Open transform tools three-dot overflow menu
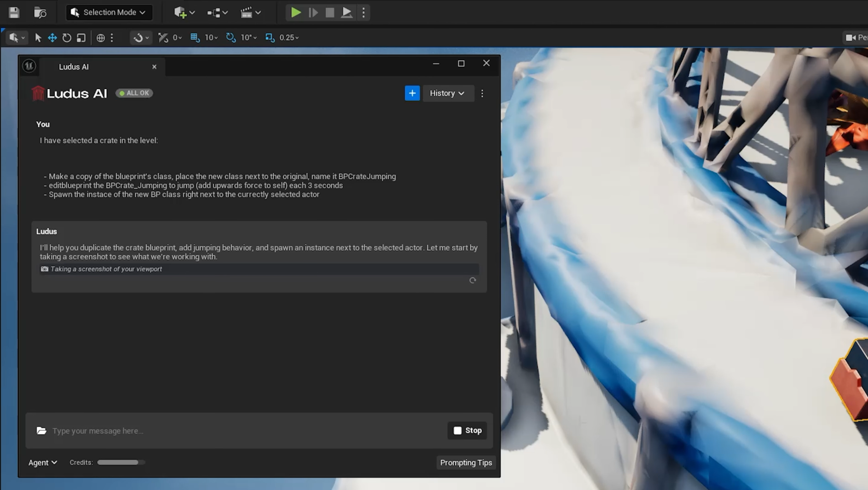This screenshot has height=490, width=868. pyautogui.click(x=112, y=37)
